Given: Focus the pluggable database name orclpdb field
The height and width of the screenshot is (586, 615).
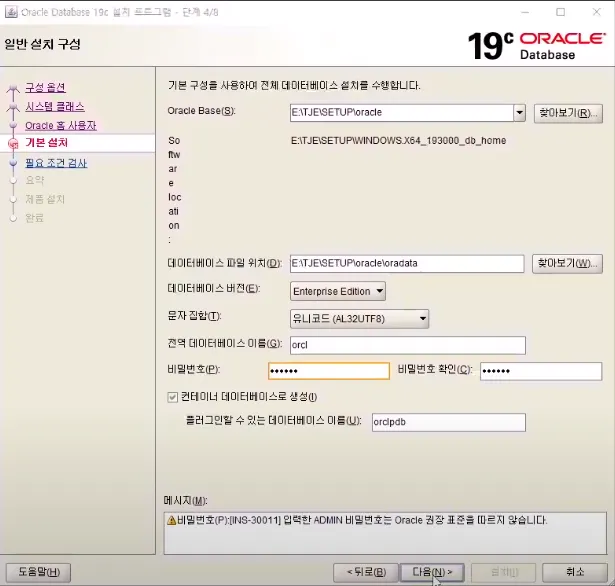Looking at the screenshot, I should pos(449,422).
